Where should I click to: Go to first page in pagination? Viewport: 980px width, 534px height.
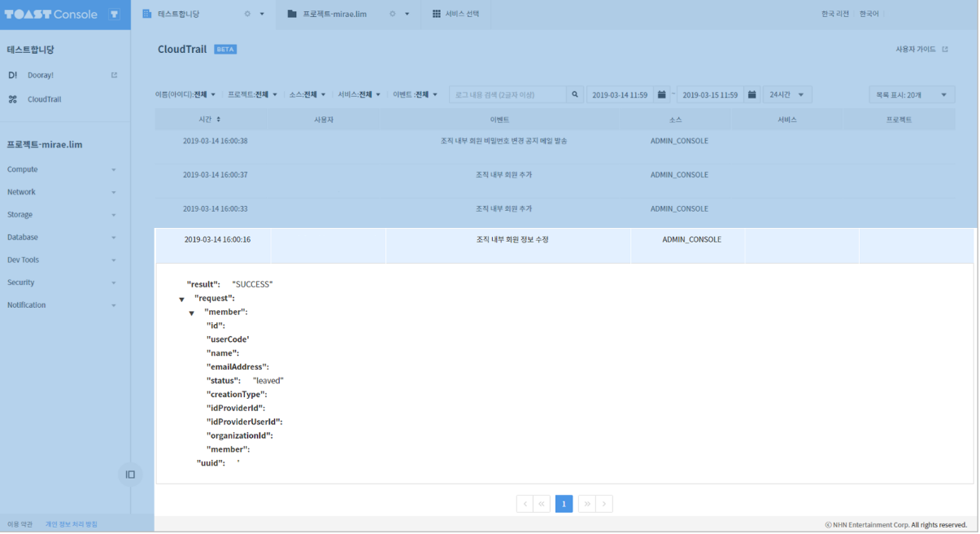(x=542, y=504)
